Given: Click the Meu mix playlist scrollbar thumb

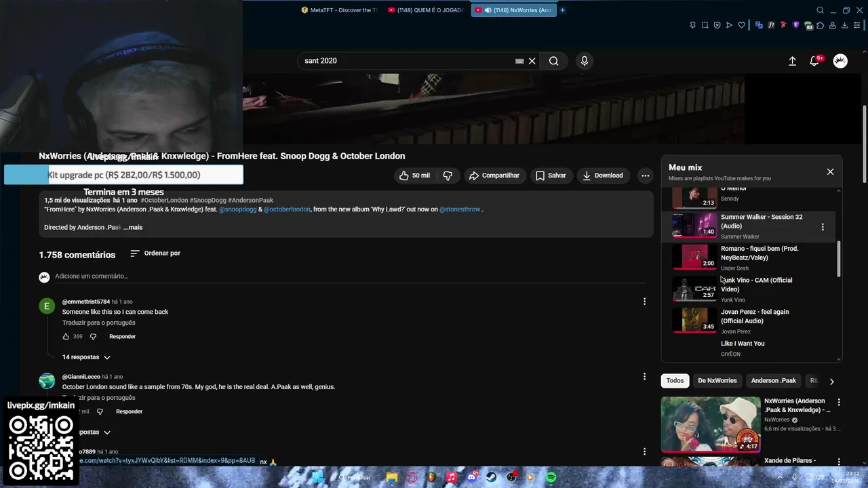Looking at the screenshot, I should pyautogui.click(x=839, y=259).
